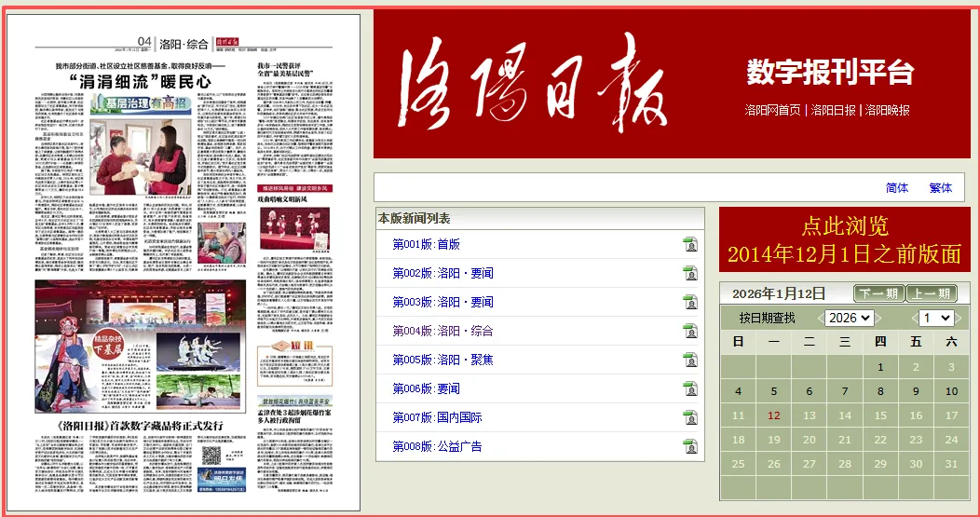
Task: Open the PDF icon beside 第005版:洛阳·聚焦
Action: coord(690,360)
